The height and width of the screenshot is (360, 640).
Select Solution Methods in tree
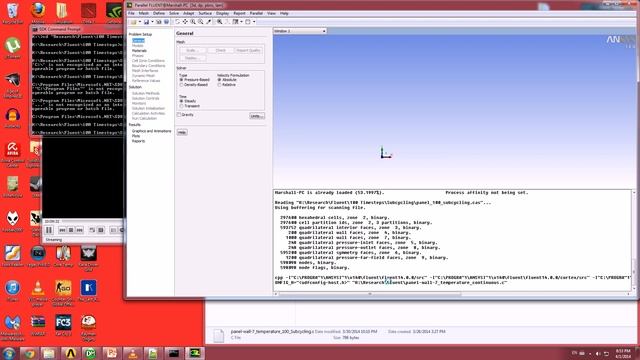click(x=146, y=93)
